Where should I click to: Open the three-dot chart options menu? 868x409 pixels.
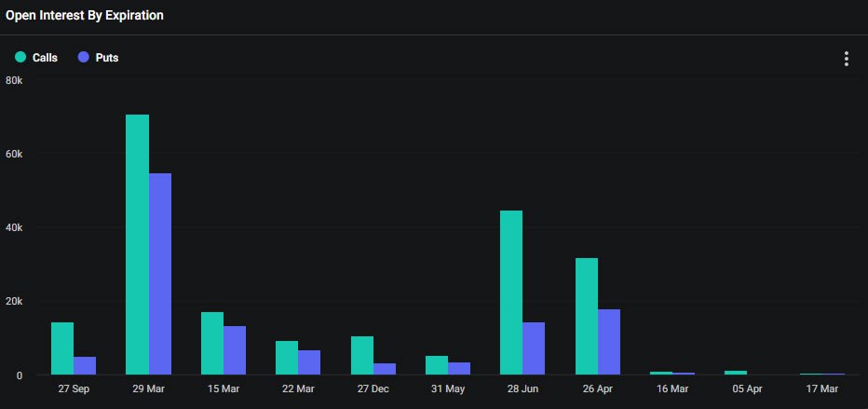[x=846, y=59]
